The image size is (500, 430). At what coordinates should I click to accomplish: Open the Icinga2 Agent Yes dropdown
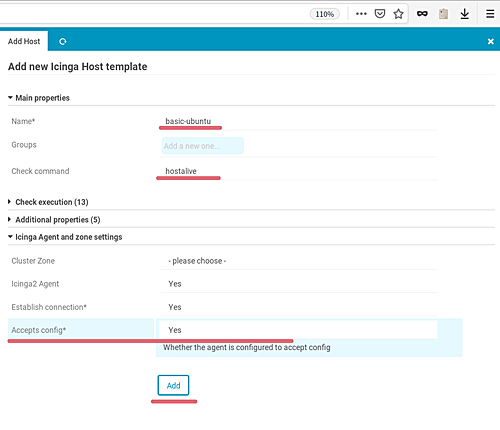298,284
